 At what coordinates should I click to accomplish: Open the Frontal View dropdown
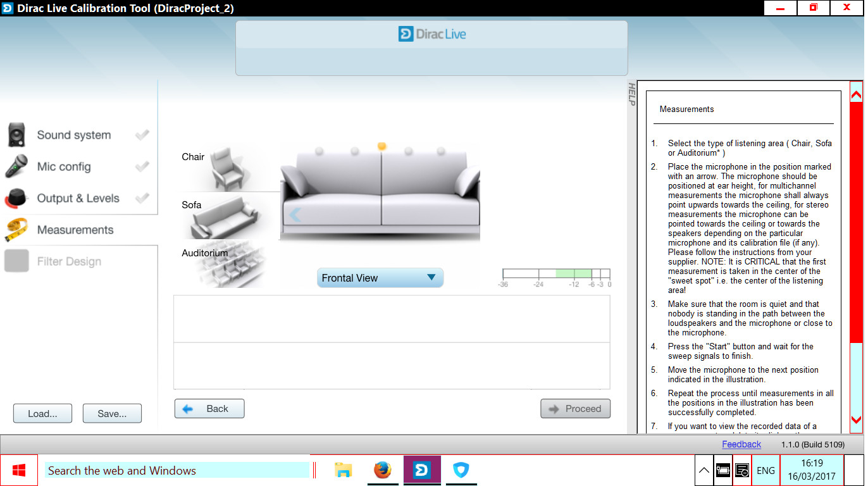380,278
